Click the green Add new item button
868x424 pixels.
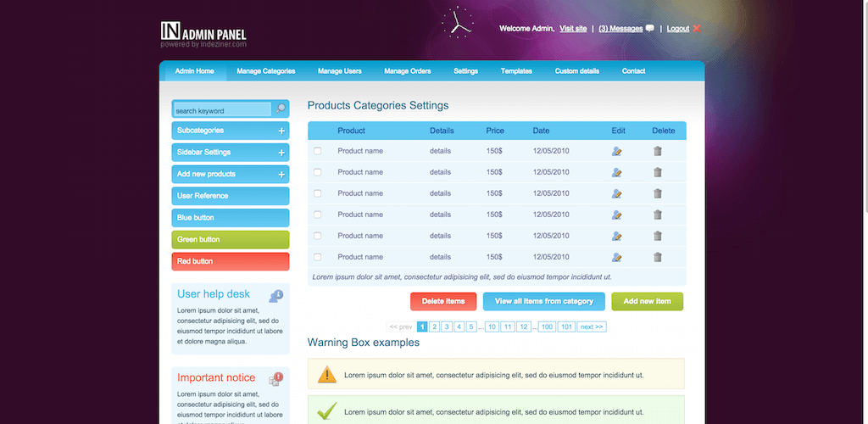[647, 301]
